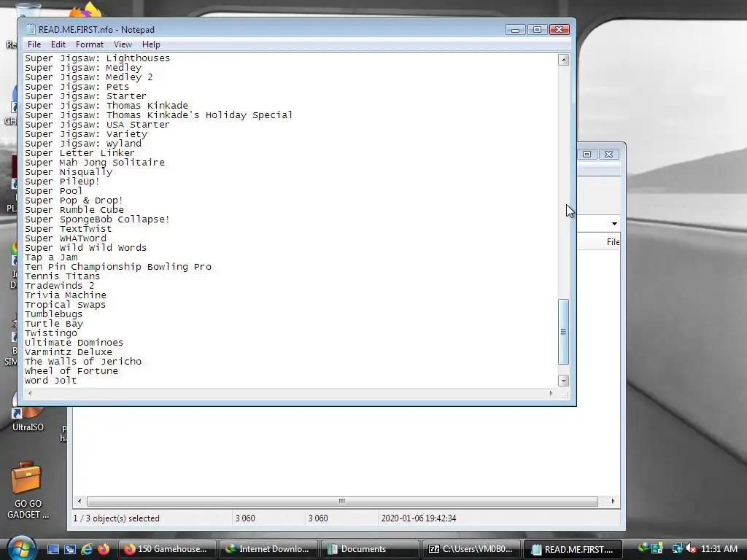747x560 pixels.
Task: Click the Notepad vertical scrollbar thumb
Action: coord(564,332)
